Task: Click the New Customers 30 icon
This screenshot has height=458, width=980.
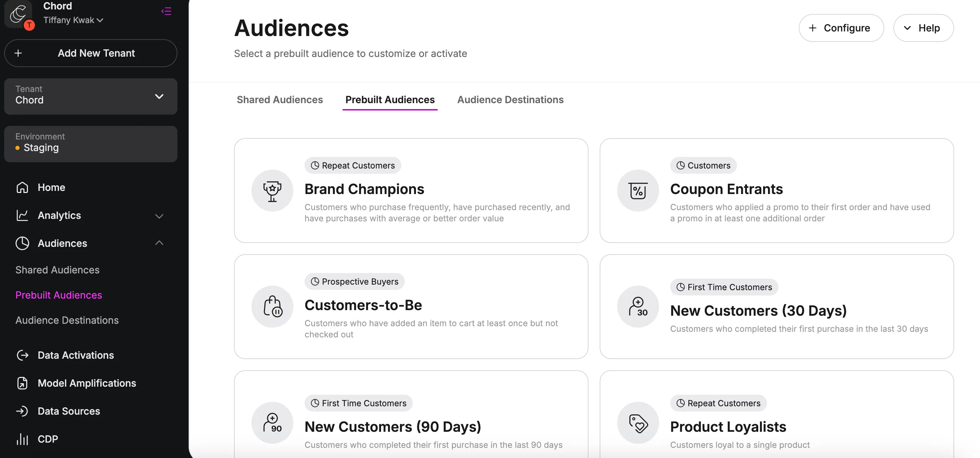Action: point(638,307)
